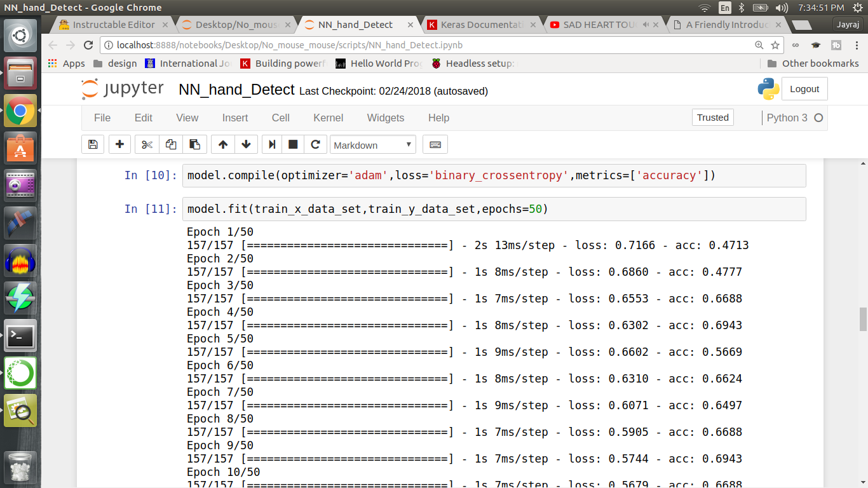
Task: Paste cells below using clipboard icon
Action: click(195, 144)
